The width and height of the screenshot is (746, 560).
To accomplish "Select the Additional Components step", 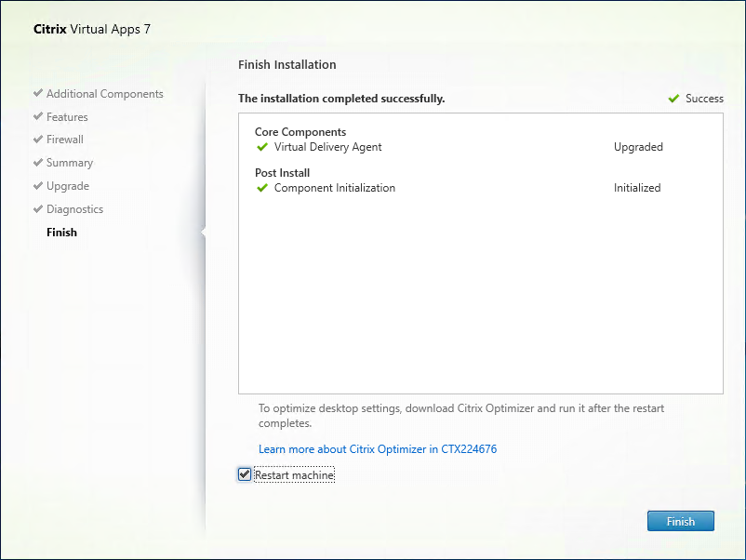I will [105, 94].
